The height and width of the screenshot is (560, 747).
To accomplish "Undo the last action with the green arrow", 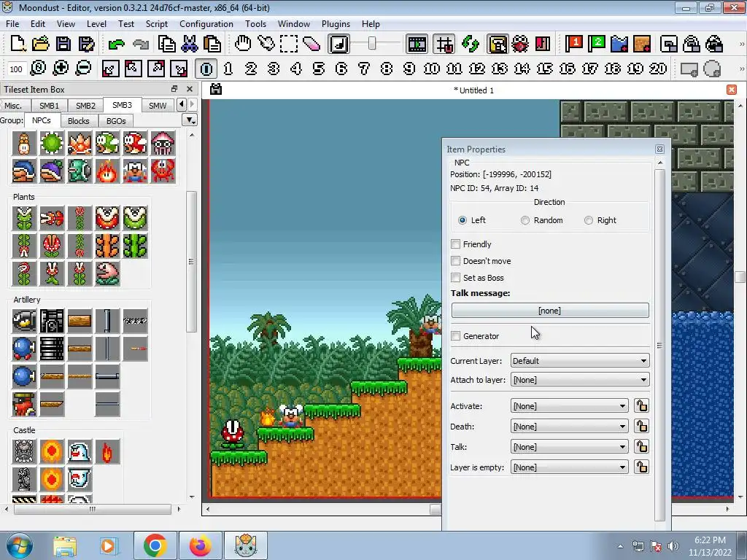I will 116,44.
